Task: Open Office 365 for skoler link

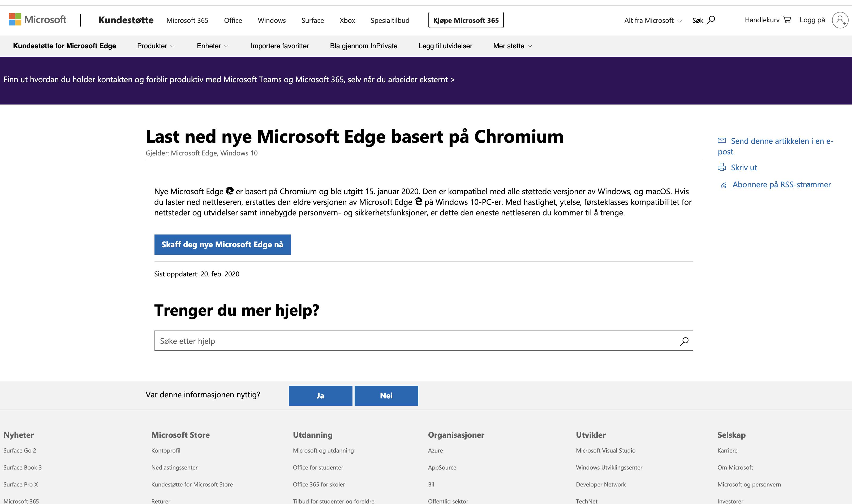Action: tap(319, 484)
